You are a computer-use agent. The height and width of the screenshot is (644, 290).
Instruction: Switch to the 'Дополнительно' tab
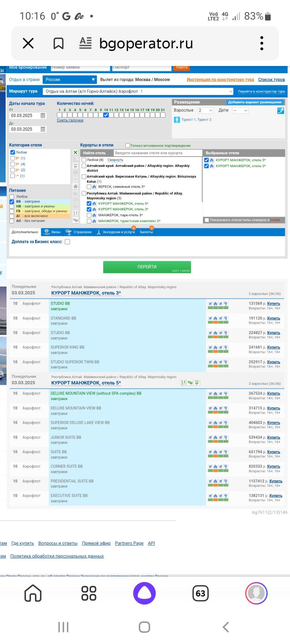(x=25, y=232)
